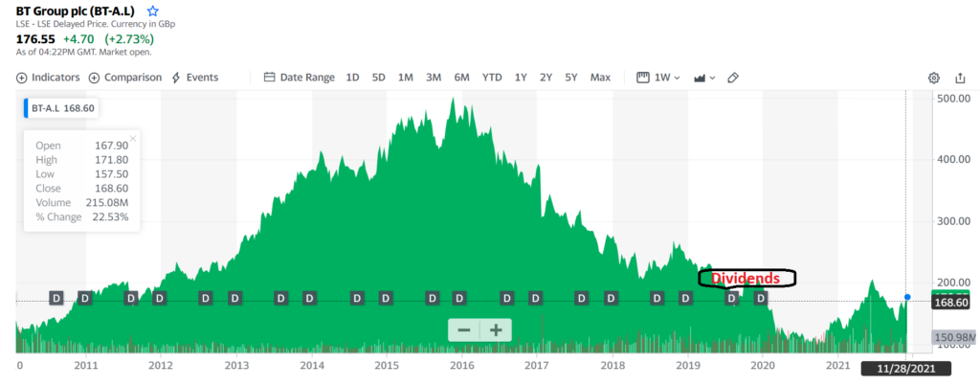Select the 1D time range
The height and width of the screenshot is (386, 980).
pos(352,78)
